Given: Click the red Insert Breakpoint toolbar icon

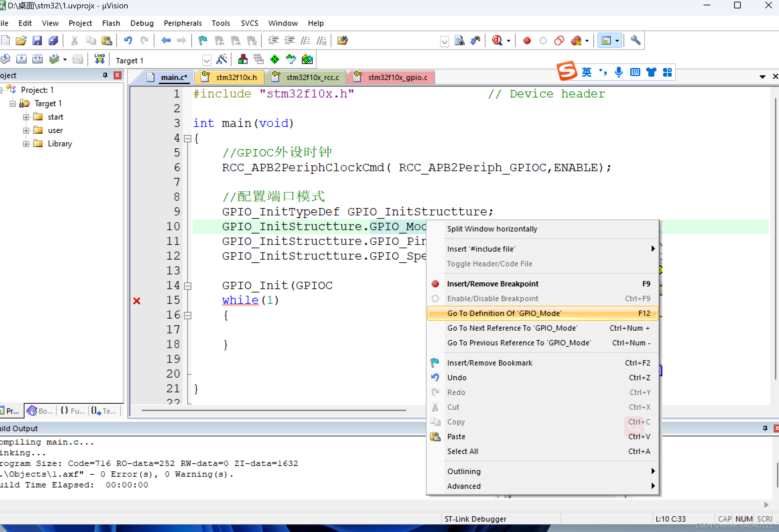Looking at the screenshot, I should pyautogui.click(x=527, y=41).
